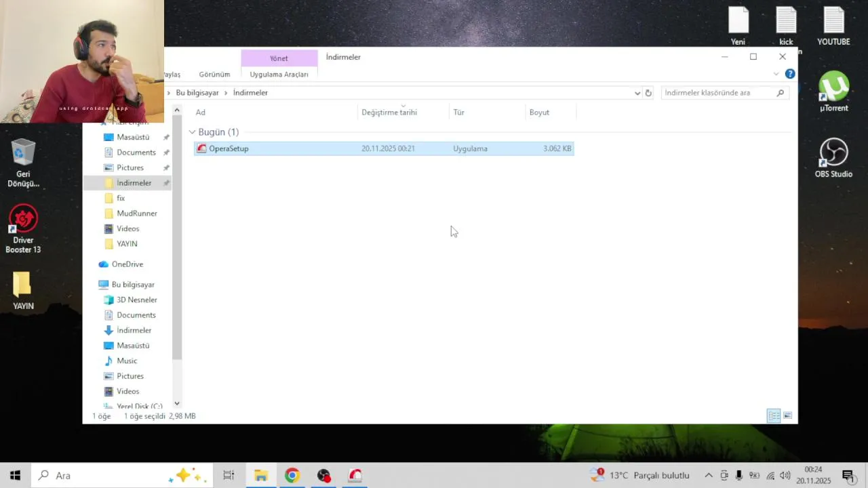This screenshot has height=488, width=868.
Task: Select the YAYIN folder on the desktop
Action: pyautogui.click(x=23, y=291)
